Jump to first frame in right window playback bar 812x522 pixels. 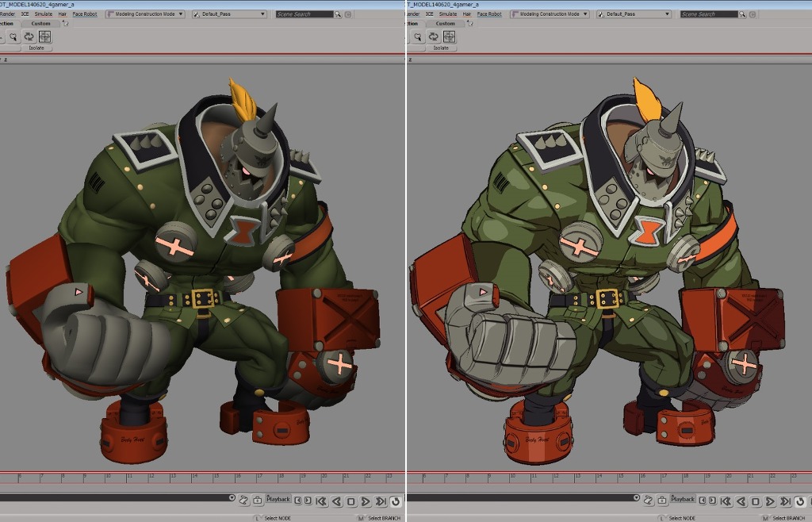tap(726, 501)
